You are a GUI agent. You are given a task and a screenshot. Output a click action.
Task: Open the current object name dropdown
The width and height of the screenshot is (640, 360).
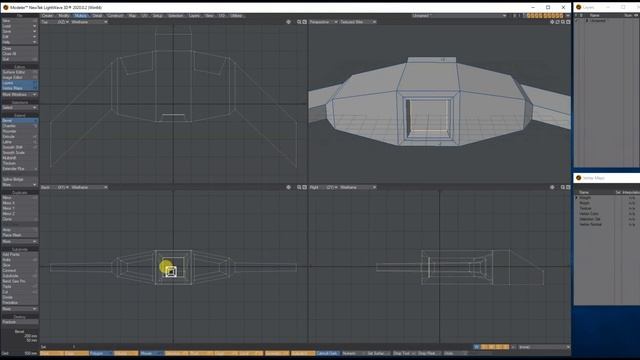459,16
